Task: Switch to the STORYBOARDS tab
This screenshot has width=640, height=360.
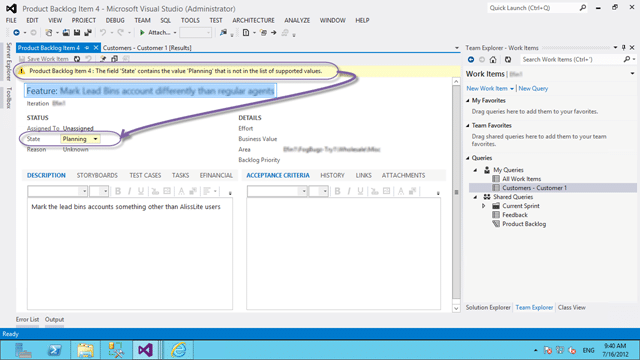Action: click(x=97, y=176)
